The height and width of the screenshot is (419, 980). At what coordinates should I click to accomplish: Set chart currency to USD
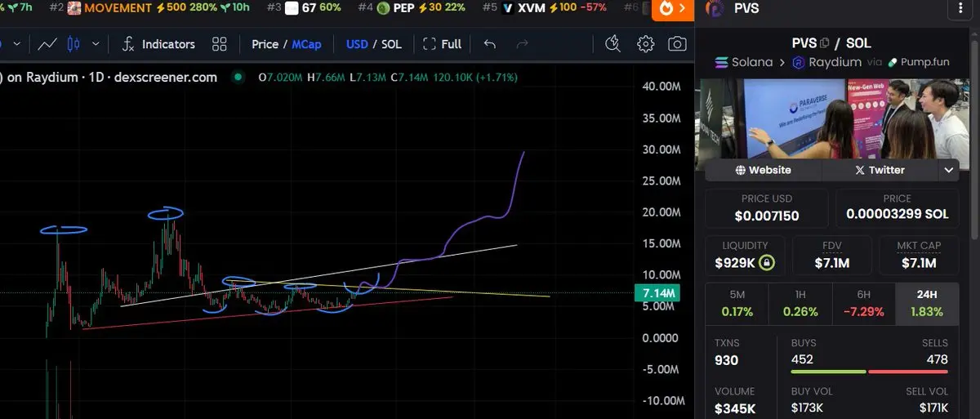[357, 44]
